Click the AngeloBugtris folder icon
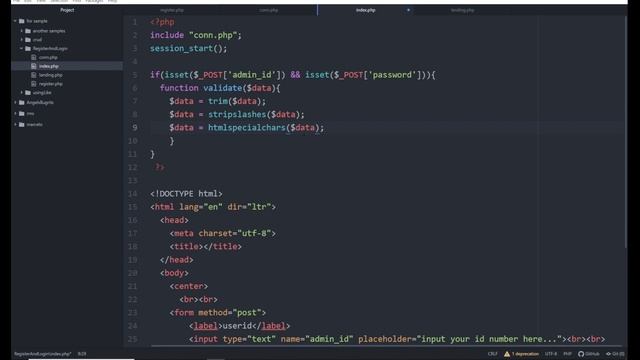640x360 pixels. (22, 102)
